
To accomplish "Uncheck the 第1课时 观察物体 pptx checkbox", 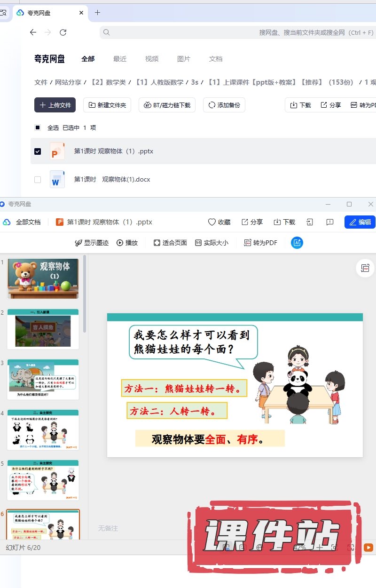I will click(38, 151).
